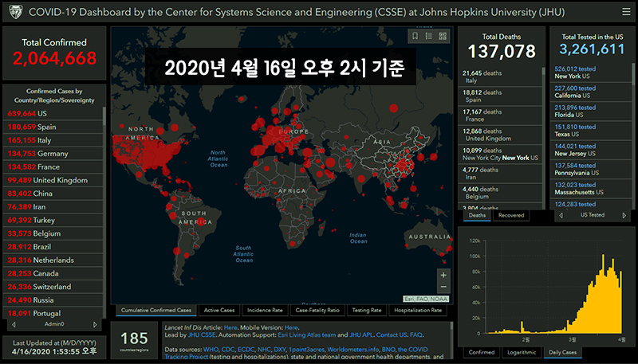Open the JHU CSSE link
Screen dimensions: 638x364
coord(202,335)
